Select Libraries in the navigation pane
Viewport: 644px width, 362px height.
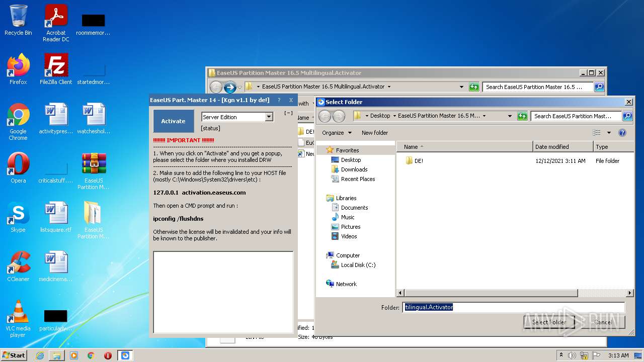point(342,198)
